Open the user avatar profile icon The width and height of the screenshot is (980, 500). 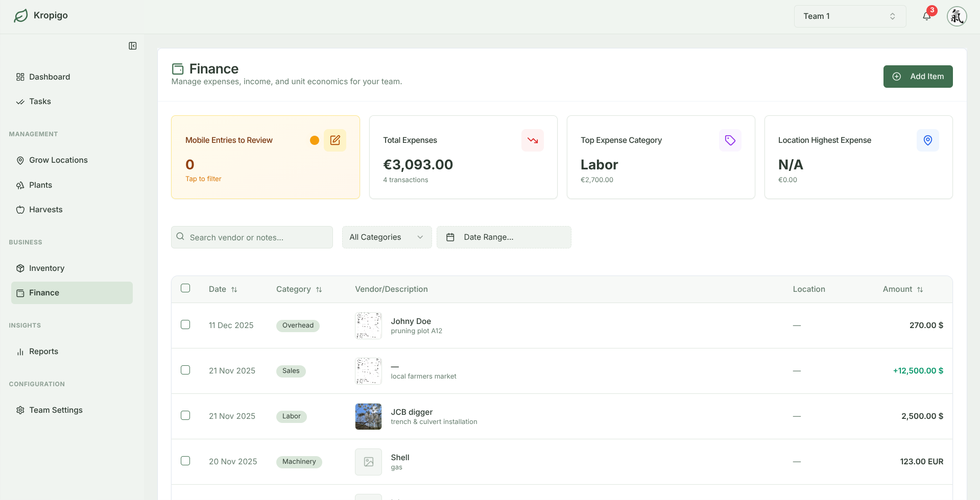point(957,16)
